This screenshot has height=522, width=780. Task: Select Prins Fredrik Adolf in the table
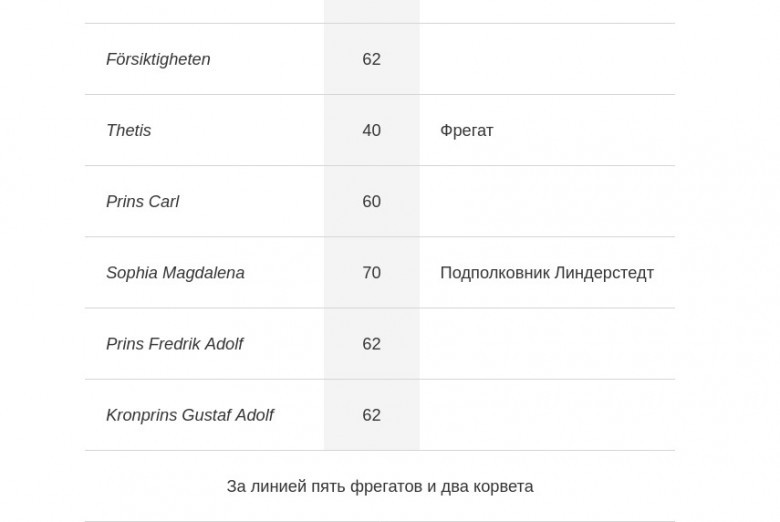pyautogui.click(x=175, y=344)
